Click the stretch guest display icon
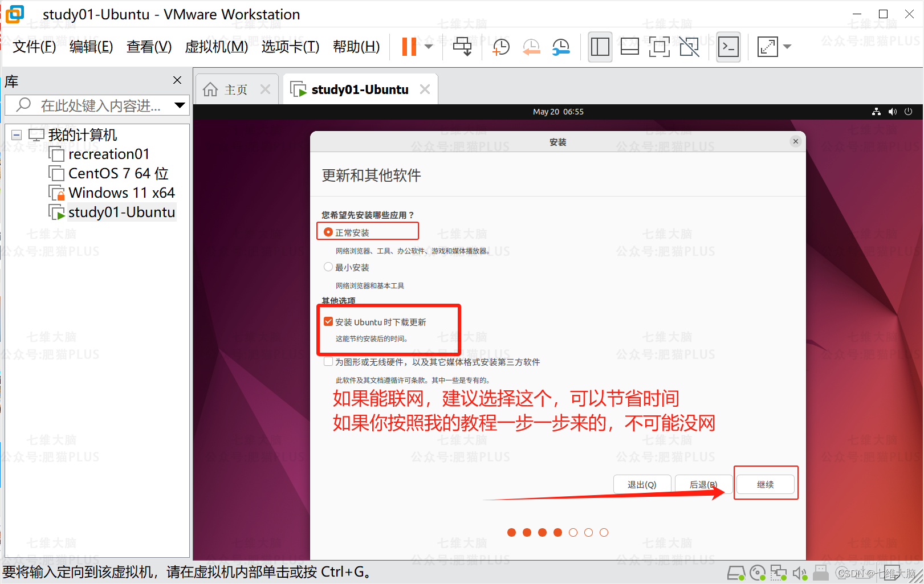The height and width of the screenshot is (584, 924). tap(767, 47)
